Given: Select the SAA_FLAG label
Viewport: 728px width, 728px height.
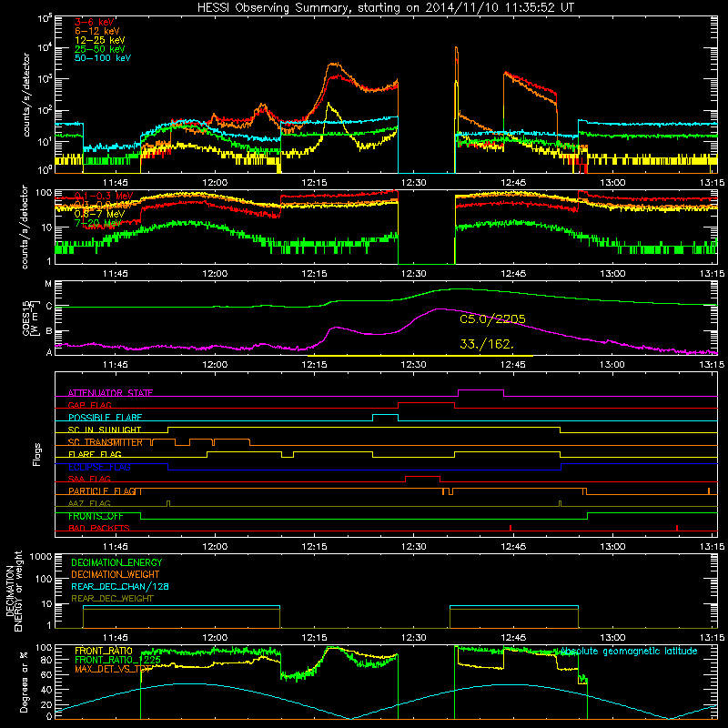Looking at the screenshot, I should 89,480.
